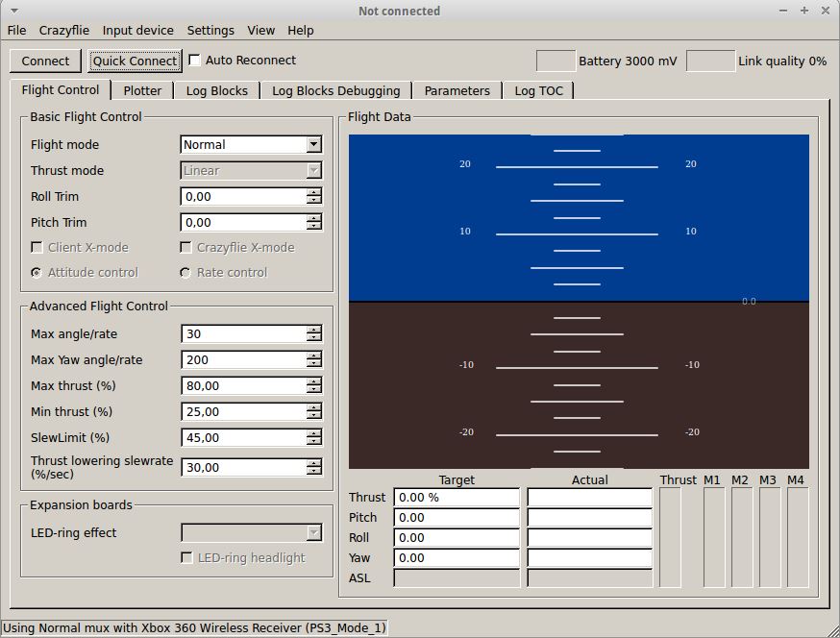840x638 pixels.
Task: Select the Rate control radio button
Action: coord(185,273)
